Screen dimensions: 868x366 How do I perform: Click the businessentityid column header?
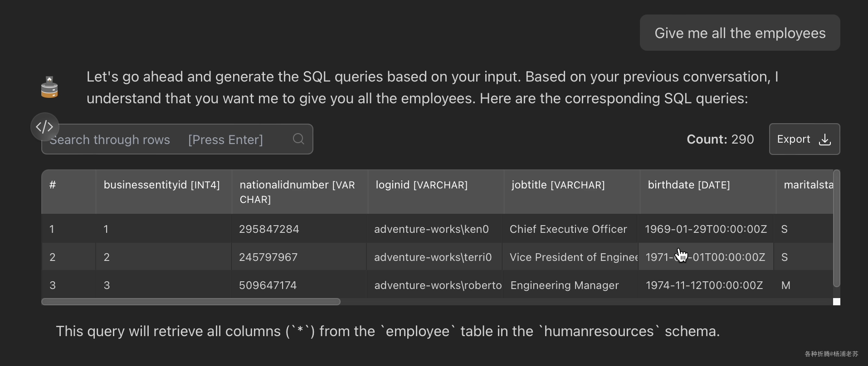point(161,185)
